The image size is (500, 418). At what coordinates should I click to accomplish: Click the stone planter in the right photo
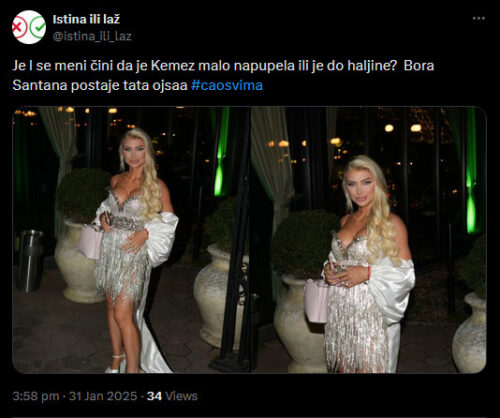(x=298, y=322)
